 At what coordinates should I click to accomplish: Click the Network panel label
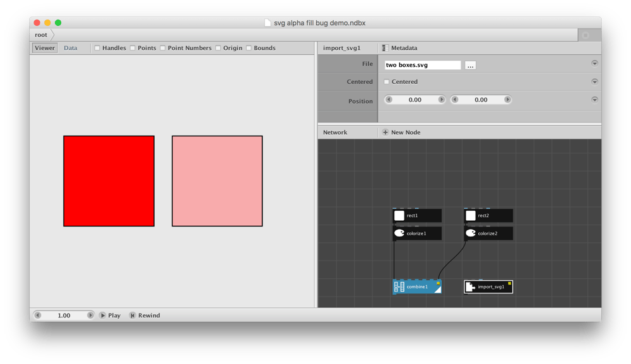tap(335, 132)
